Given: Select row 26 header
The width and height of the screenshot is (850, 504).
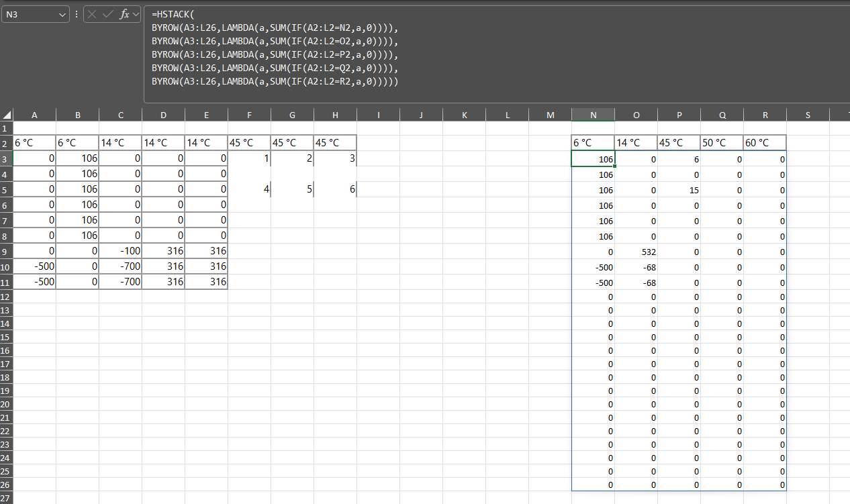Looking at the screenshot, I should [6, 485].
